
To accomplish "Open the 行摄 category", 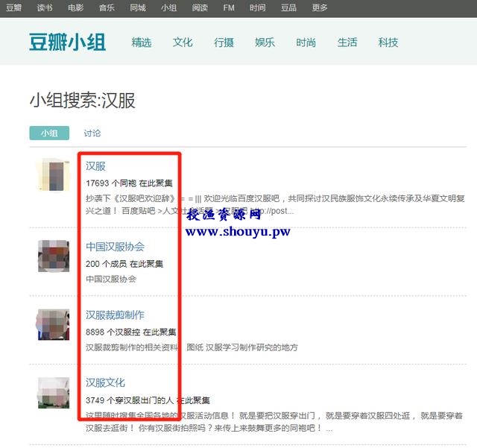I will click(224, 42).
